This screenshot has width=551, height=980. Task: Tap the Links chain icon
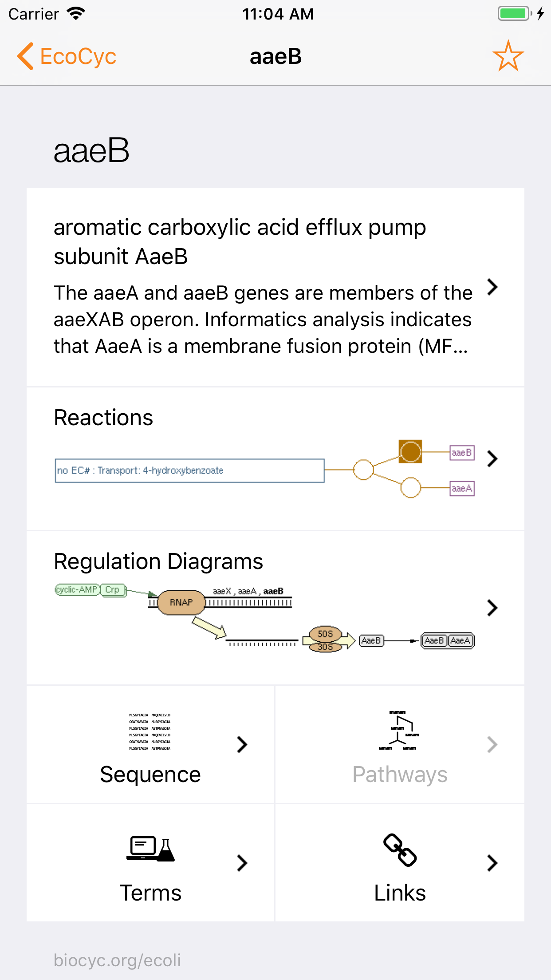[x=400, y=850]
